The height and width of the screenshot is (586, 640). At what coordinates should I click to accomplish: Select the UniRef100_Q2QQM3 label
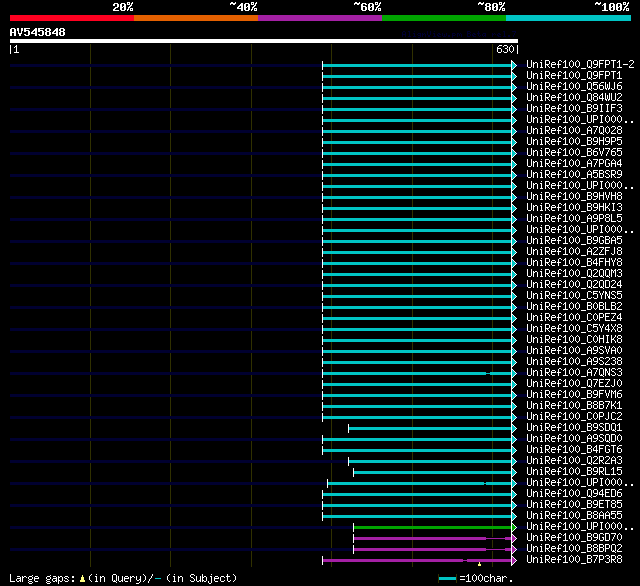point(574,274)
